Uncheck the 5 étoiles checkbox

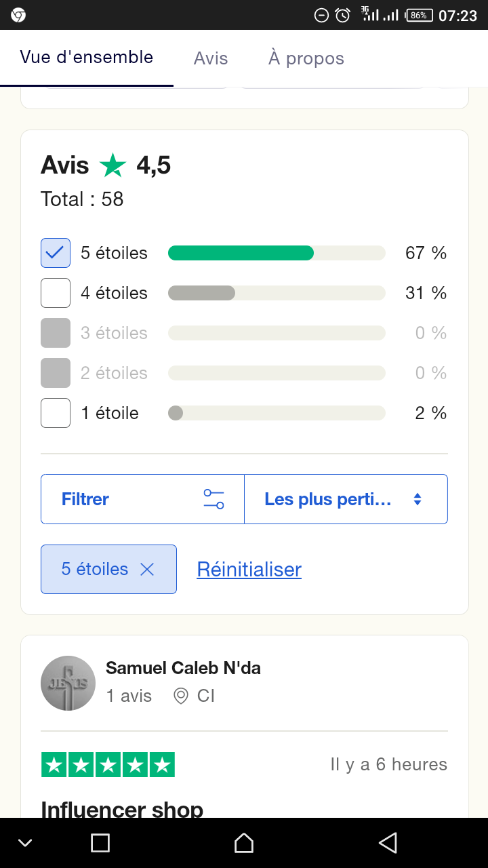pos(56,253)
